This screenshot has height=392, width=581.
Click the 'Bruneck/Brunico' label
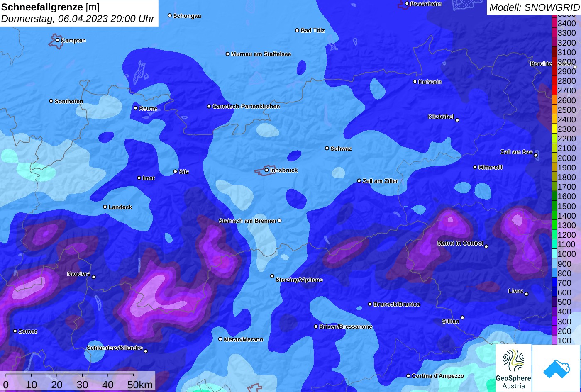coord(397,304)
